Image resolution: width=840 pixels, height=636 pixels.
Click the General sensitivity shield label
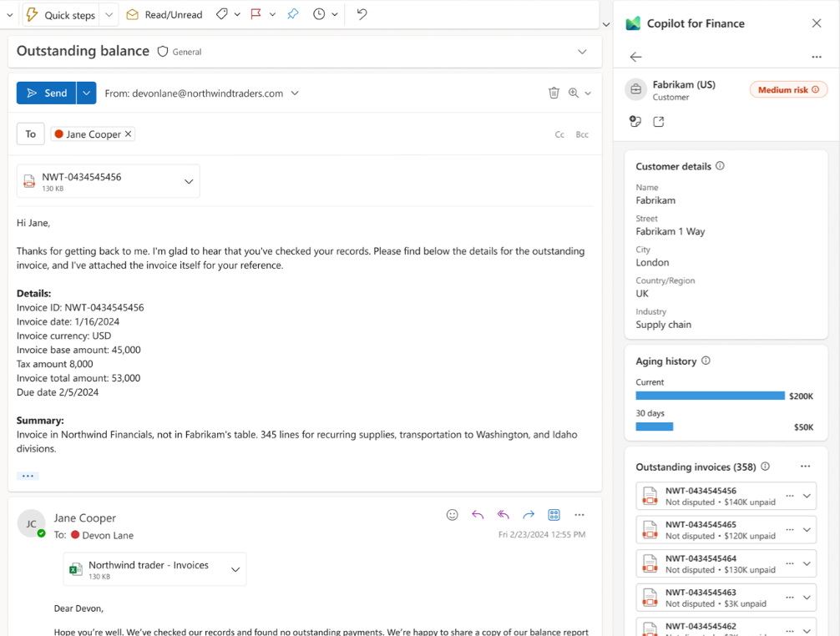(180, 52)
